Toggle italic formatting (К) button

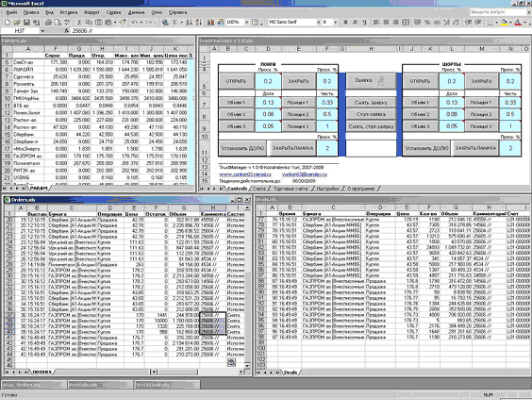click(x=355, y=23)
